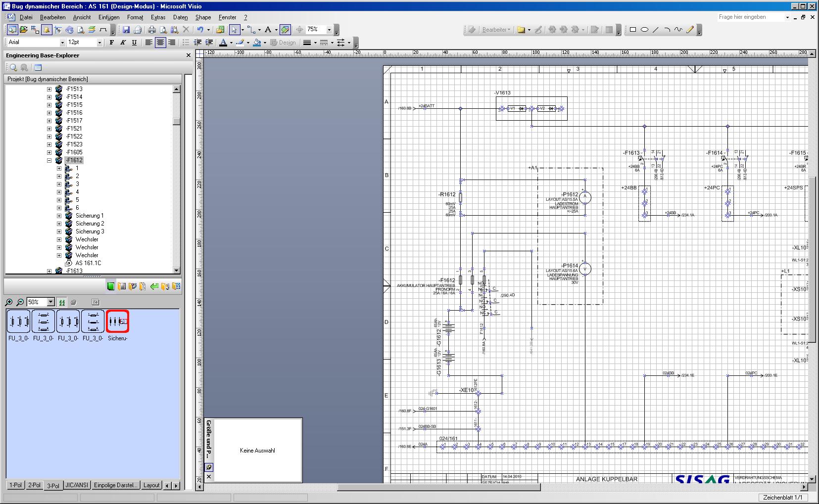Select the Line drawing tool

[x=656, y=30]
